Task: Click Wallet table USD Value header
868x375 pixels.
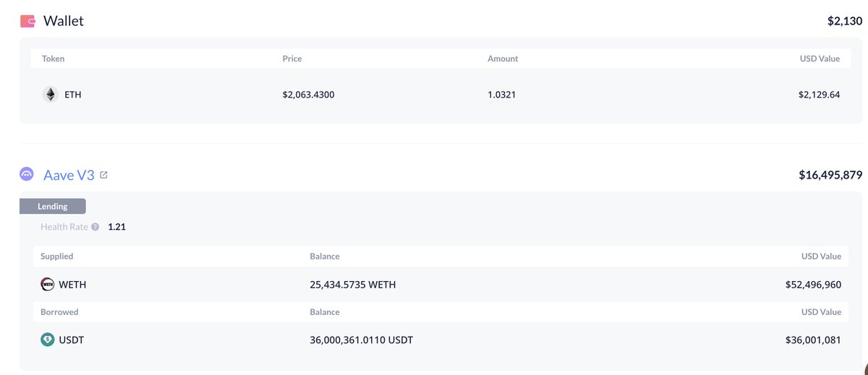Action: [820, 59]
